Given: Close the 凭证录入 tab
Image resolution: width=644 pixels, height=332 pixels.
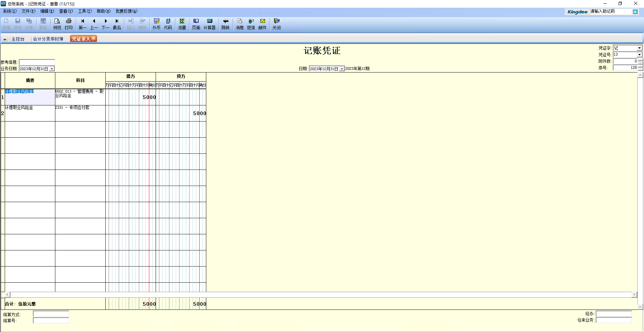Looking at the screenshot, I should 94,38.
